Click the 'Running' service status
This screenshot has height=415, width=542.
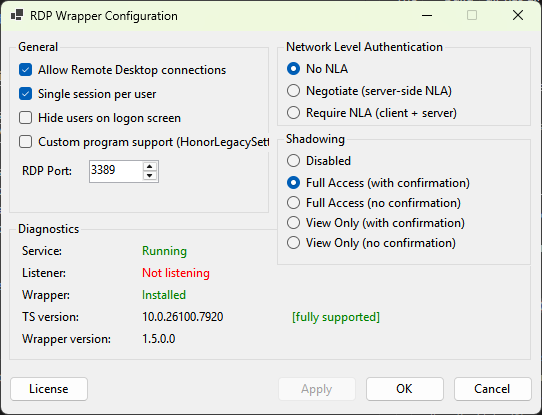coord(165,251)
